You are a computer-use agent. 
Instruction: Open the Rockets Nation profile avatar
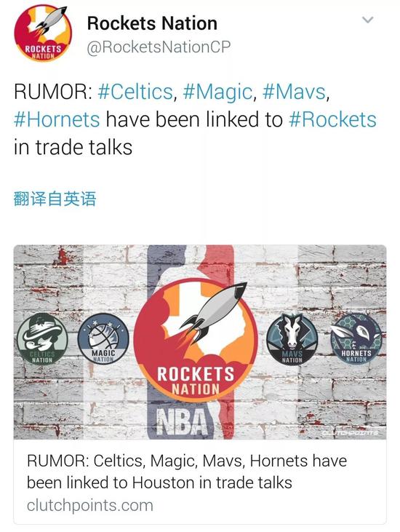click(43, 33)
